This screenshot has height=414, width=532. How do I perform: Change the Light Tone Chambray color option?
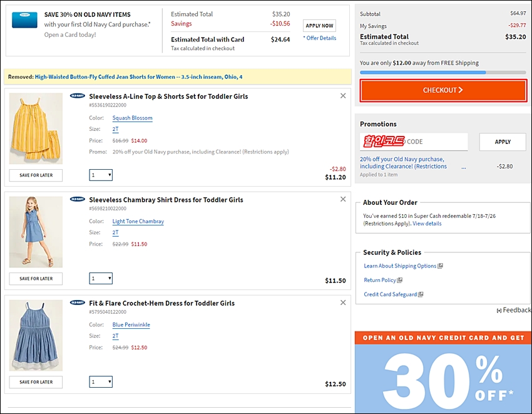[138, 221]
